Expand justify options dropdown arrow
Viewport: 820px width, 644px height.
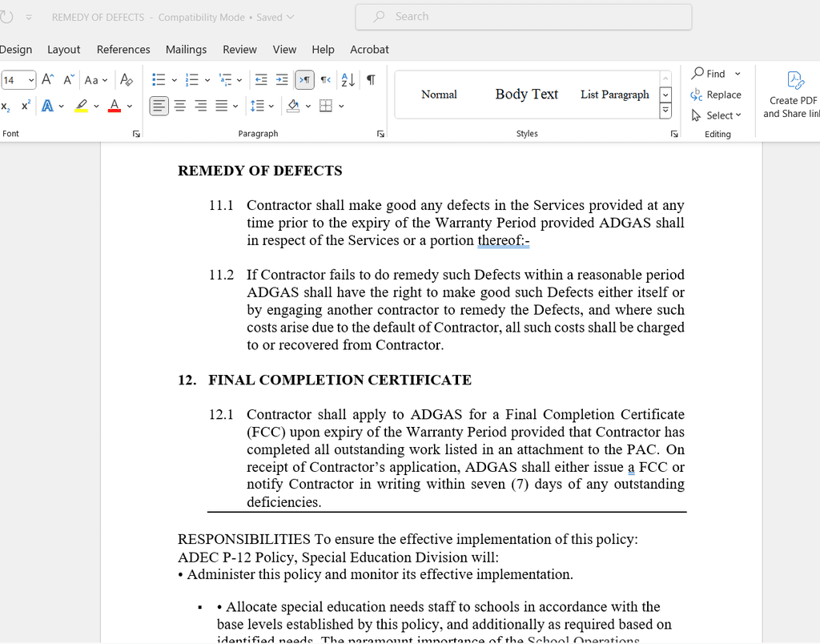[x=236, y=107]
